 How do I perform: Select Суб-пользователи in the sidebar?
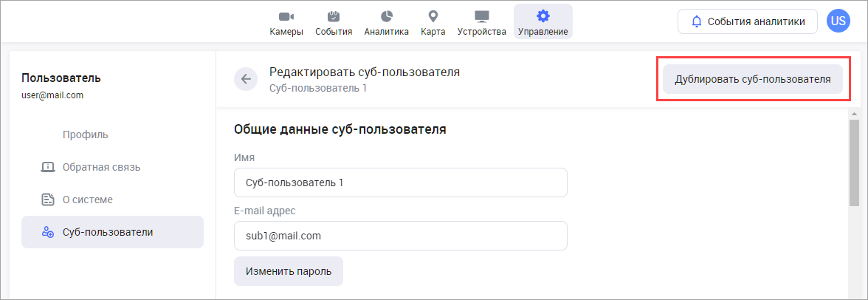coord(108,232)
